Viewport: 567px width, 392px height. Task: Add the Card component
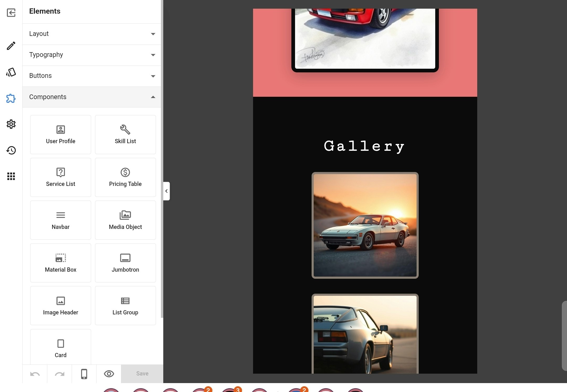(x=60, y=348)
